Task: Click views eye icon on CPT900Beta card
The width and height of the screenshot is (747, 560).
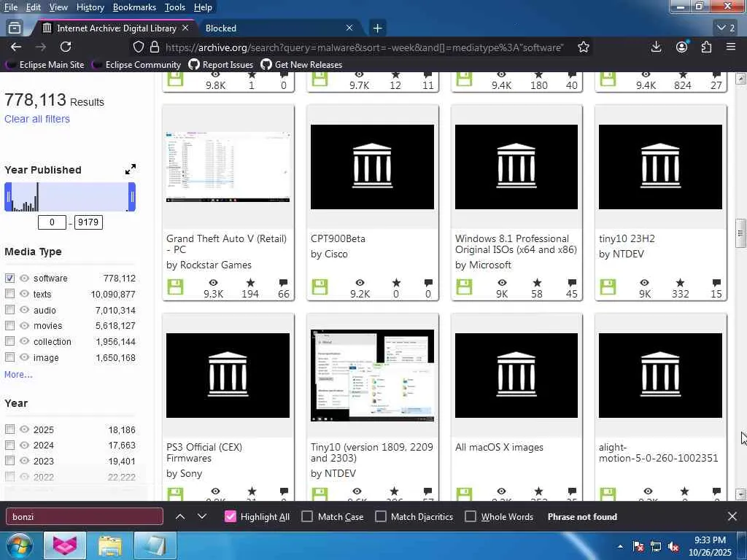Action: tap(360, 282)
